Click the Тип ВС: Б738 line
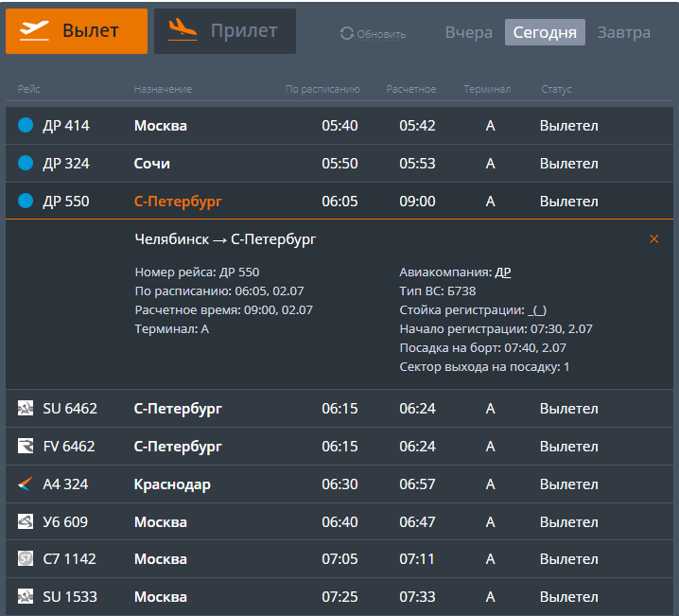The width and height of the screenshot is (679, 616). (437, 291)
